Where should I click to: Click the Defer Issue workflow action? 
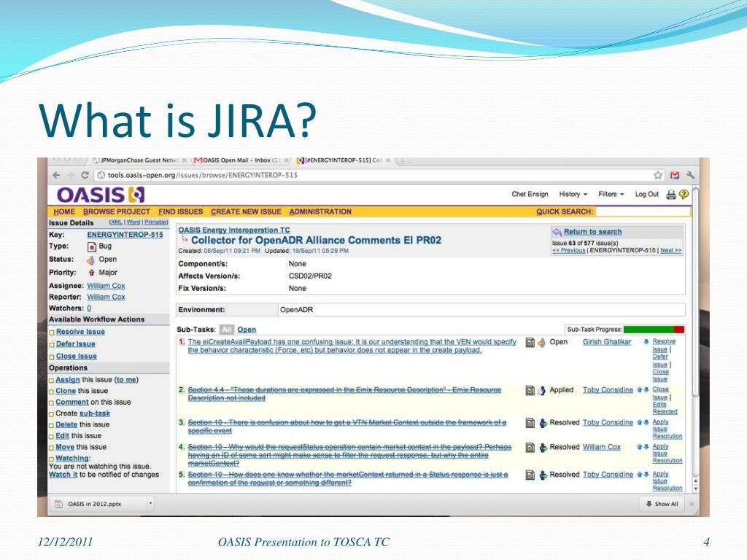click(76, 344)
